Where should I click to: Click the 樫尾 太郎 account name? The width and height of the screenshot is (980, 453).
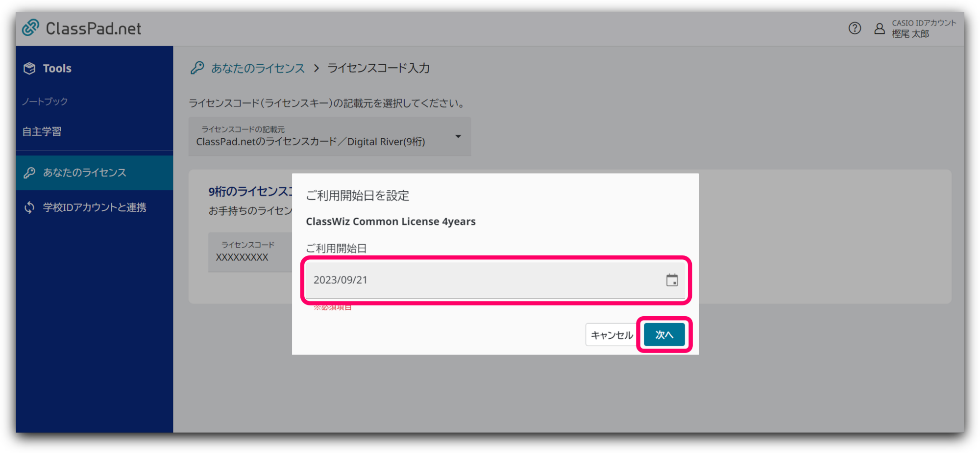tap(910, 34)
